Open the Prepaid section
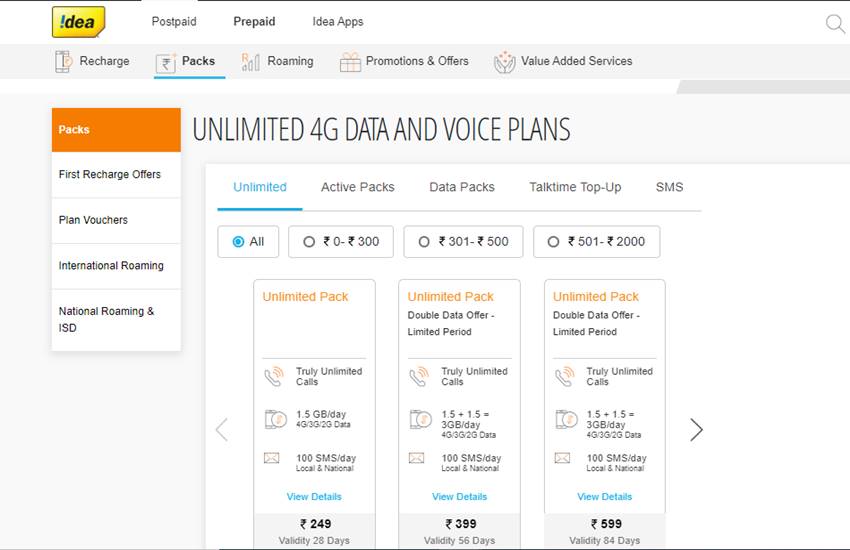This screenshot has height=550, width=850. coord(254,22)
